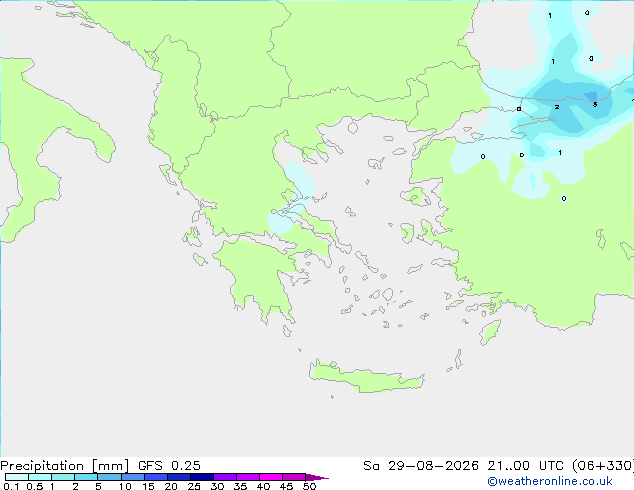The image size is (634, 490).
Task: Click the 'Precipitation [mm]' title text
Action: (64, 466)
